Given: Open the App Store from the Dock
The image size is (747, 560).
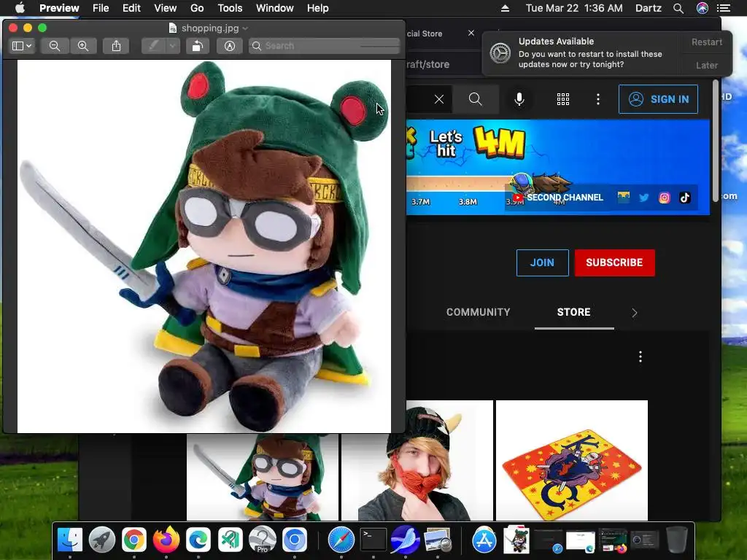Looking at the screenshot, I should click(x=484, y=540).
